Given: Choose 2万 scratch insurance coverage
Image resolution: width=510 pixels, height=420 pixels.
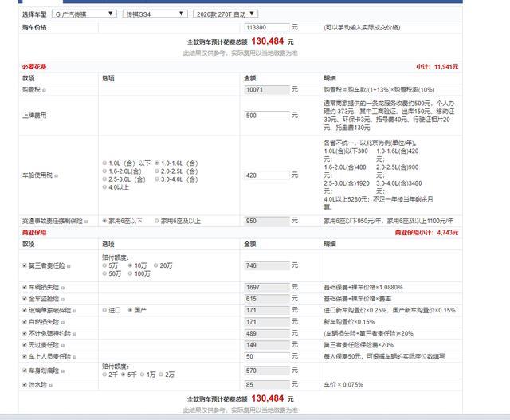Looking at the screenshot, I should pyautogui.click(x=161, y=375).
